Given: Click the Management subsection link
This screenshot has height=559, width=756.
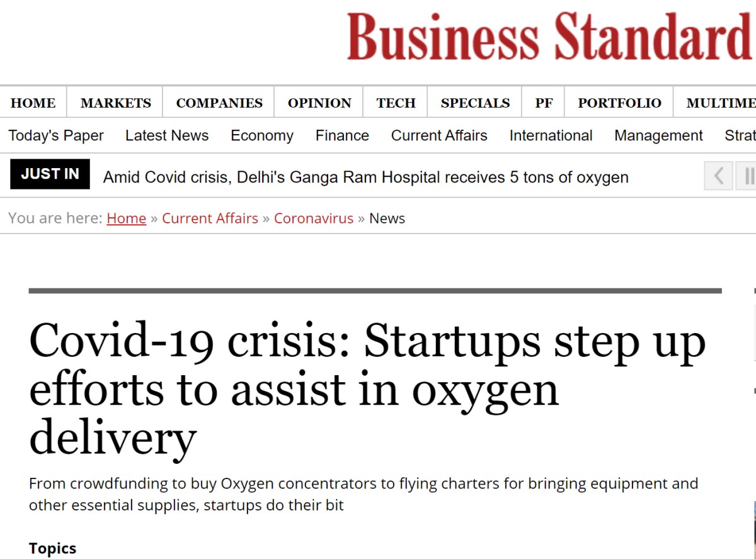Looking at the screenshot, I should point(658,136).
